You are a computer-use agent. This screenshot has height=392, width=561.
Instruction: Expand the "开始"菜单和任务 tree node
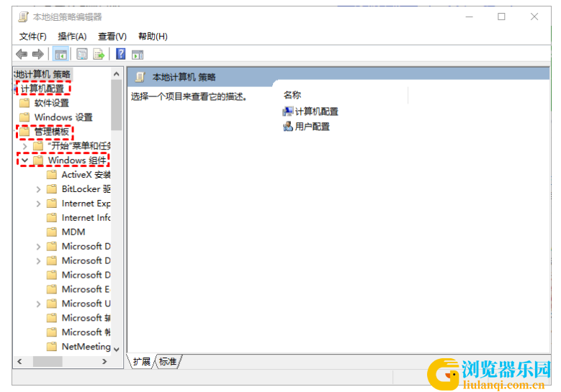tap(24, 146)
